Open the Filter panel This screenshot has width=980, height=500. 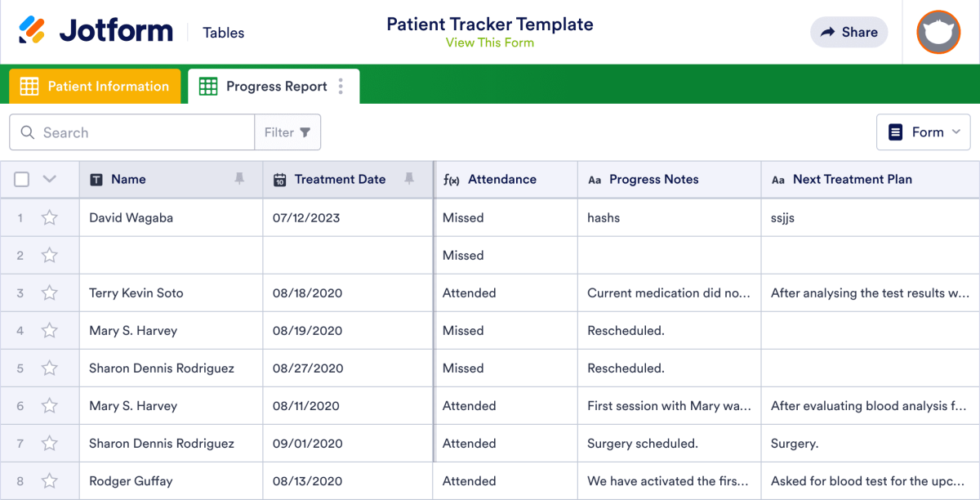pos(287,132)
